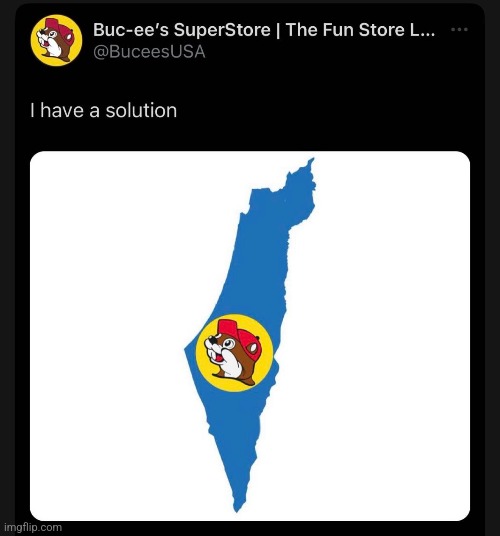Click the beaver logo on the map
Viewport: 500px width, 536px height.
click(x=234, y=353)
